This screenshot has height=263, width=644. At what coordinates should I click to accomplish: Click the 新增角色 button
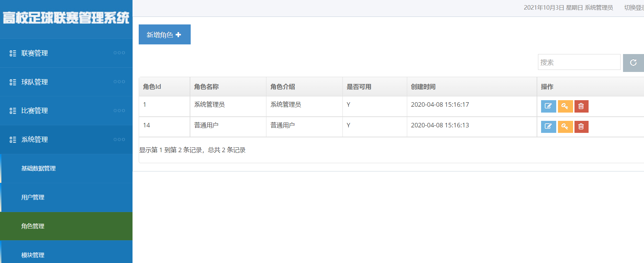point(165,34)
